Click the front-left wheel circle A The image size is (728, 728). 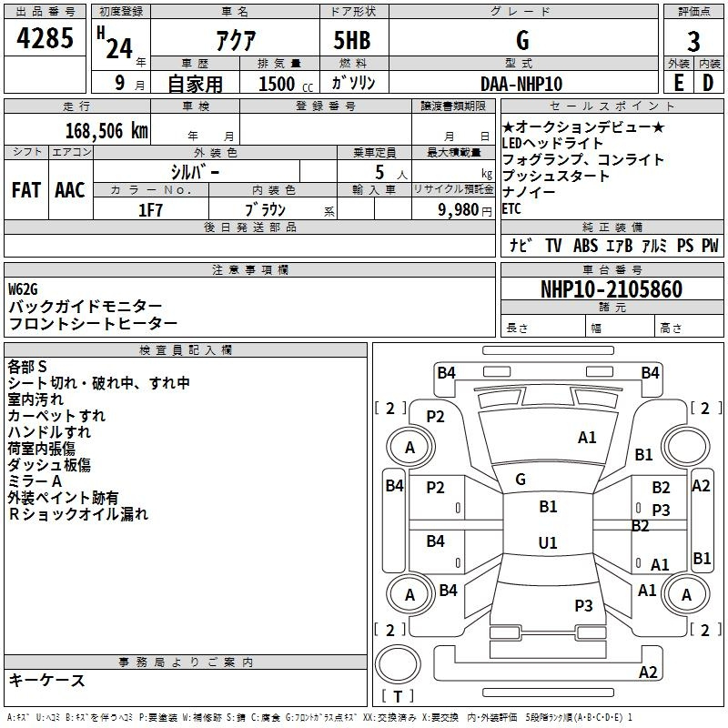pos(410,447)
